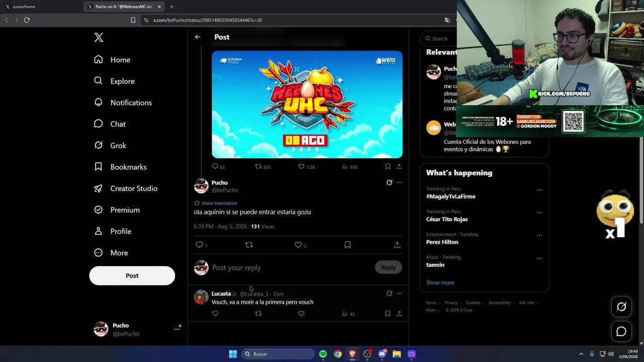Click the Reply button beside the reply field

coord(388,267)
